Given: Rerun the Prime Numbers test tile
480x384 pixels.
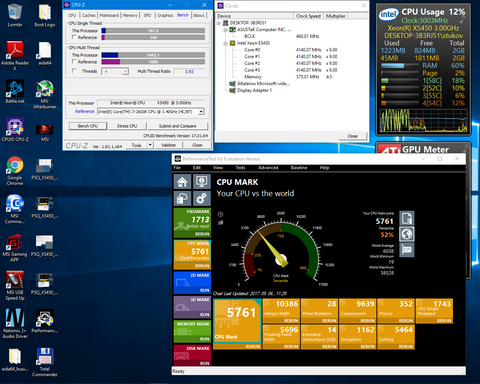Looking at the screenshot, I should point(329,320).
